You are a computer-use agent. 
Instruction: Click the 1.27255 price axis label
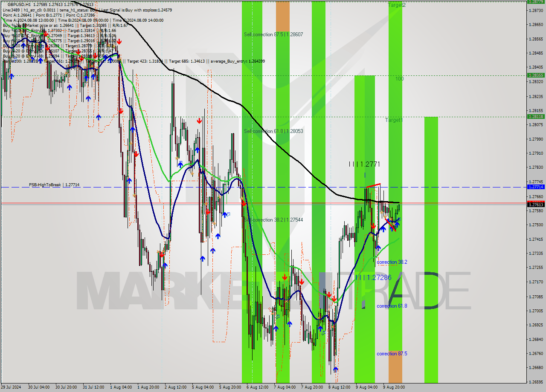tap(535, 267)
